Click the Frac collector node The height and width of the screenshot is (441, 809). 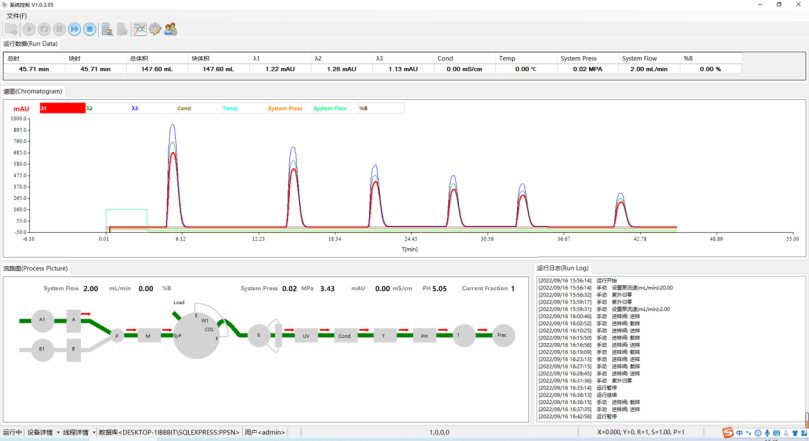click(x=503, y=336)
